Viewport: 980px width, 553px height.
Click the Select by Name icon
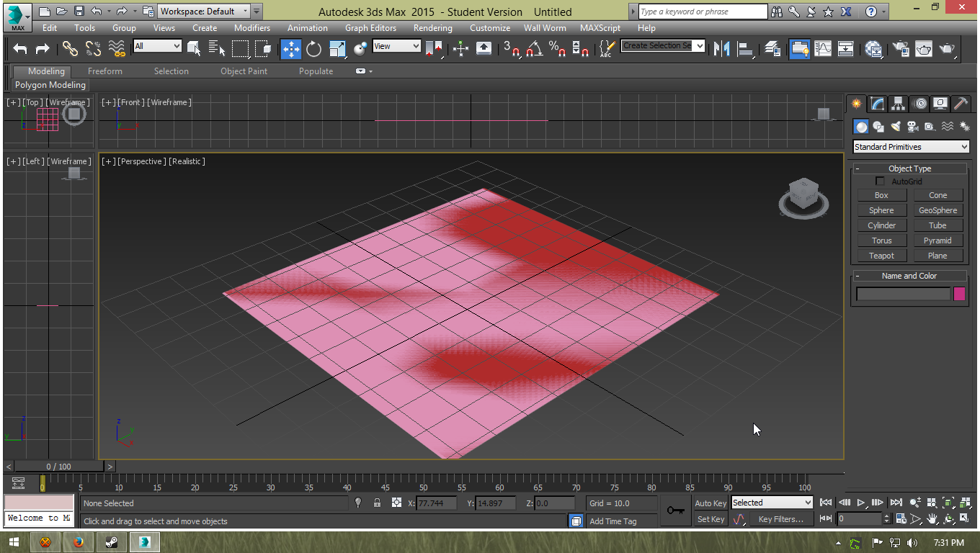click(217, 48)
